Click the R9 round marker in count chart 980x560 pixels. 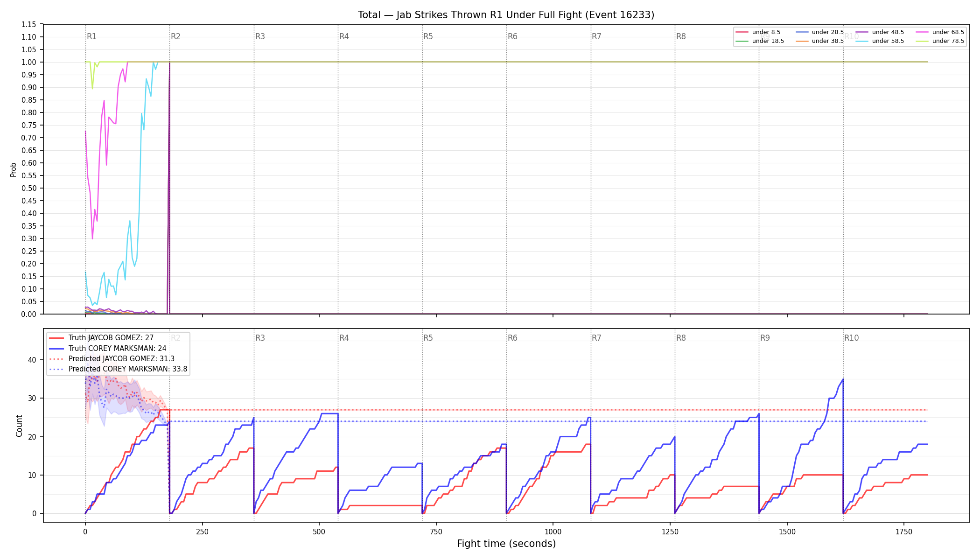(765, 338)
